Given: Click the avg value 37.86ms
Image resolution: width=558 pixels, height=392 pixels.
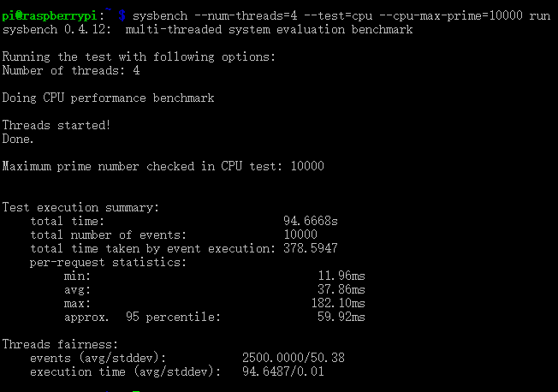Looking at the screenshot, I should coord(341,289).
